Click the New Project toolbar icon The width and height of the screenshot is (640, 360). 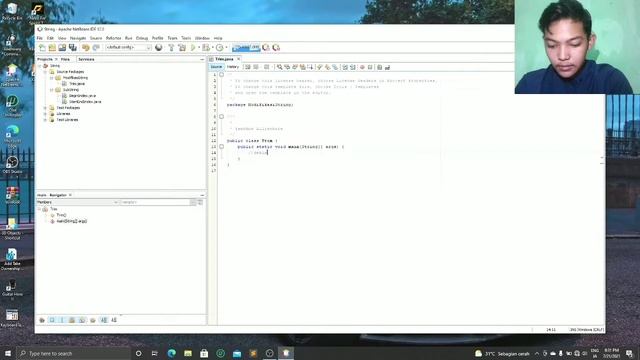pyautogui.click(x=52, y=48)
